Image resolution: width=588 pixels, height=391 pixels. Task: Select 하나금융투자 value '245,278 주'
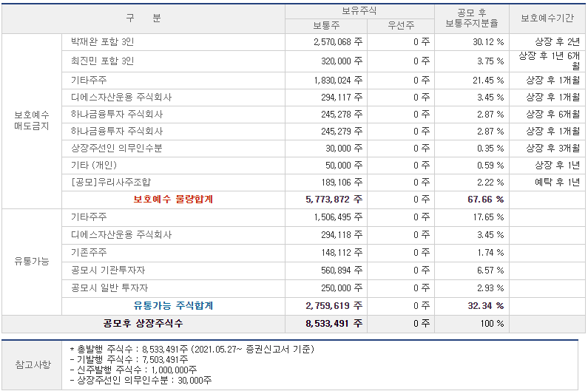click(x=342, y=115)
